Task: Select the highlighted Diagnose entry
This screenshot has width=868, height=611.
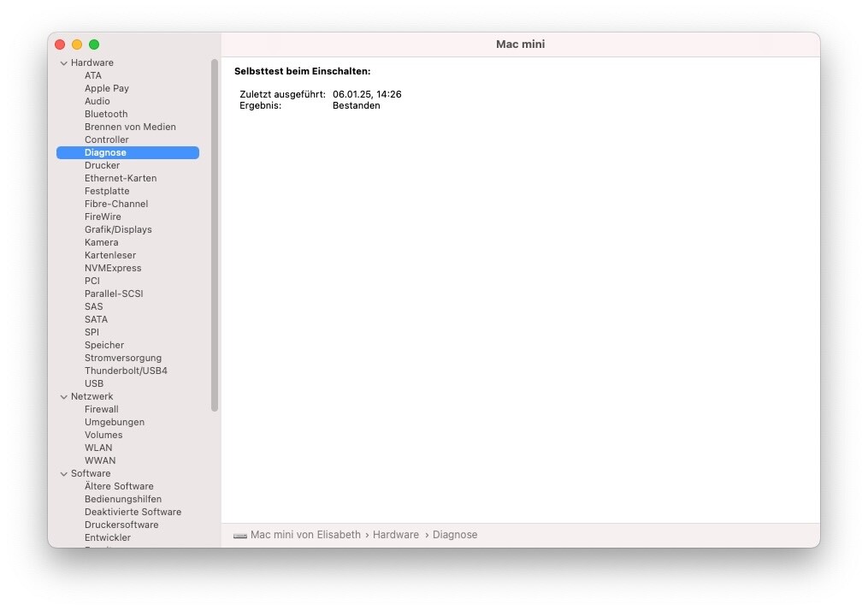Action: tap(128, 152)
